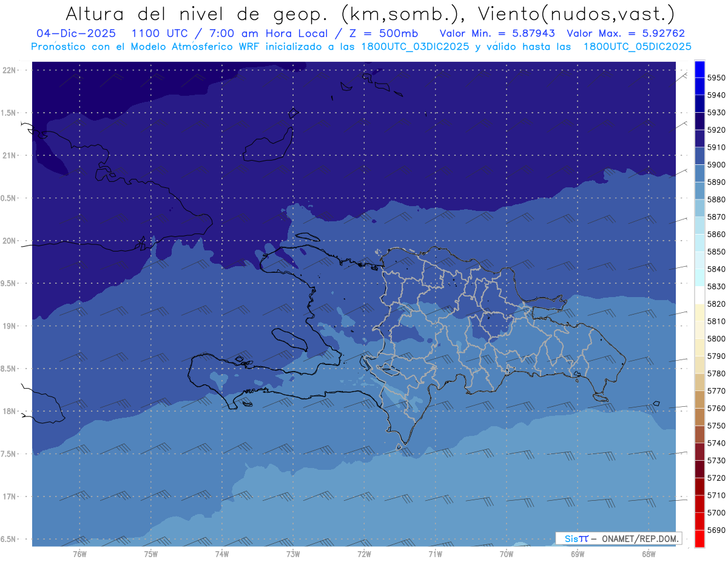Click the '17N' latitude label
This screenshot has width=728, height=562.
pos(9,497)
